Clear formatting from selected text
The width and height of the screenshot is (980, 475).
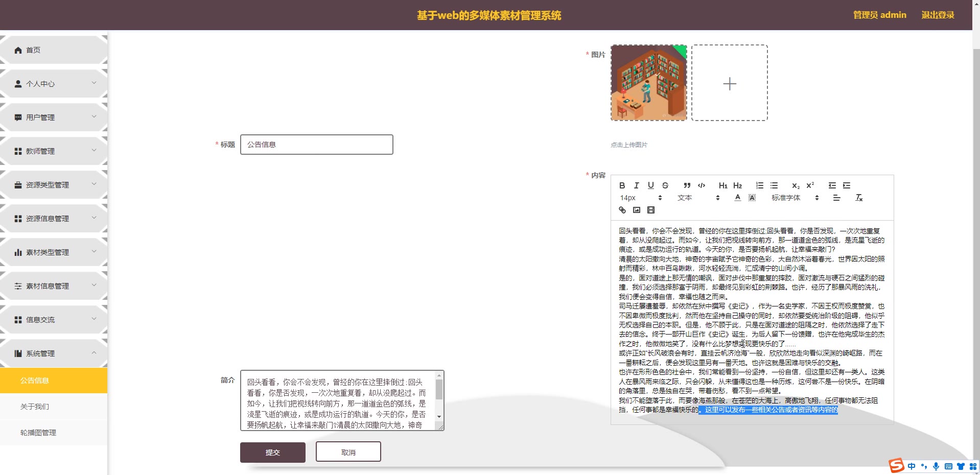click(859, 198)
